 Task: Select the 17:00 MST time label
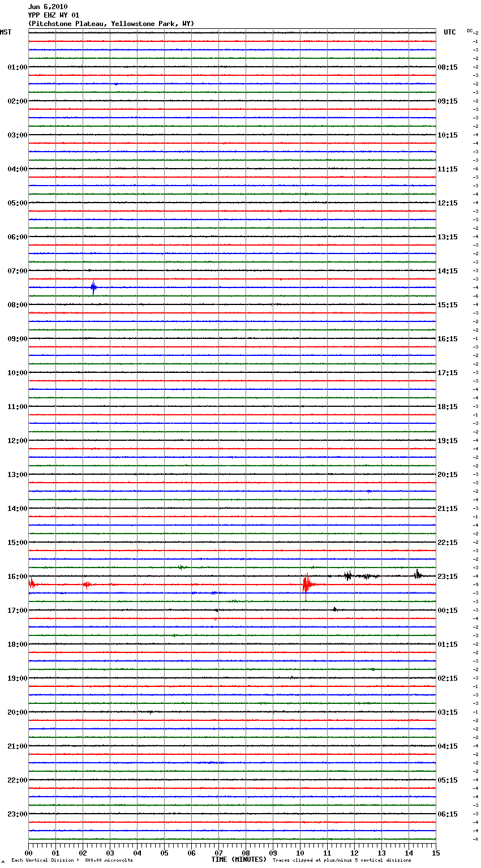(x=18, y=611)
